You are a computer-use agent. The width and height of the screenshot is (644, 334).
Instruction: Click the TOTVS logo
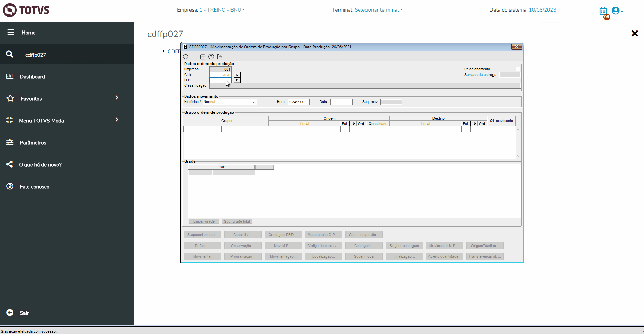(26, 10)
